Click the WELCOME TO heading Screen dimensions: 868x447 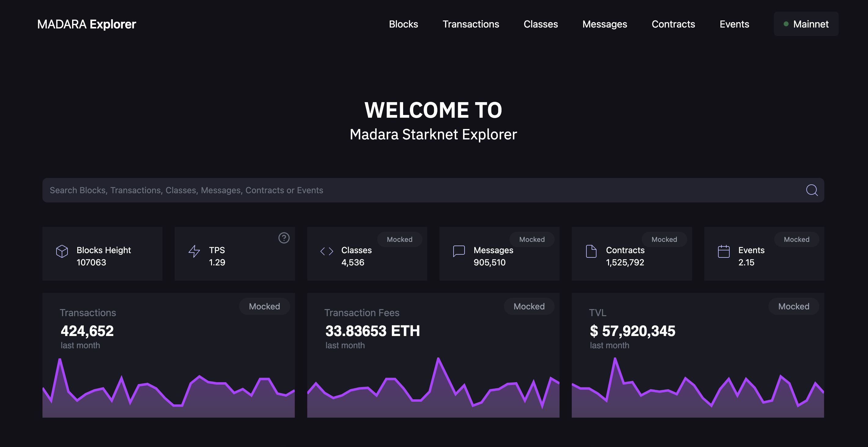click(433, 110)
